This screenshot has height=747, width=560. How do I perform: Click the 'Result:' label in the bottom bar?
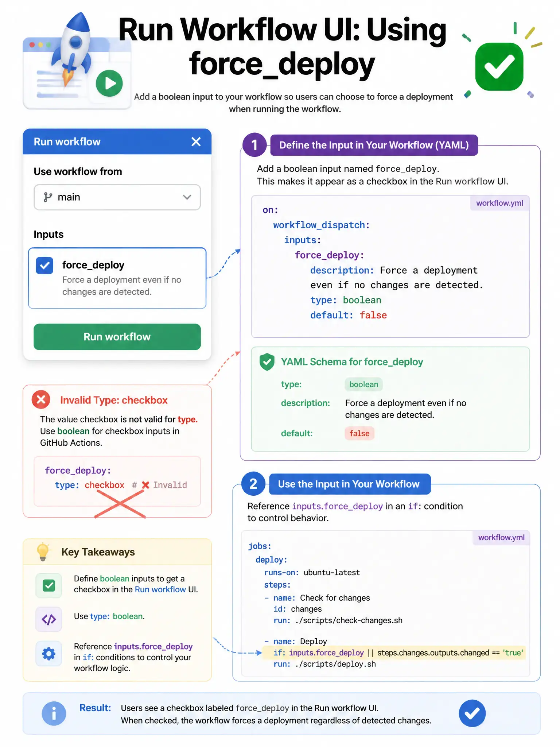click(95, 708)
